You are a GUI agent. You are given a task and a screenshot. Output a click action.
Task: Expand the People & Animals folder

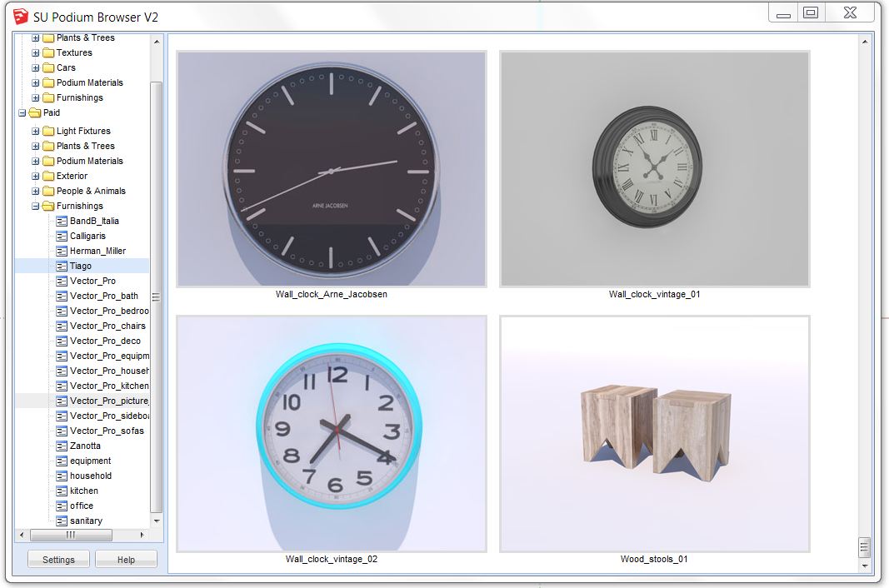(x=36, y=191)
